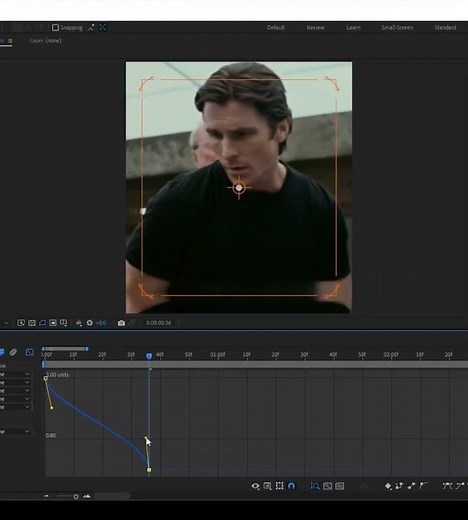Click the graph value label 1.00 units
This screenshot has width=468, height=520.
[x=58, y=375]
